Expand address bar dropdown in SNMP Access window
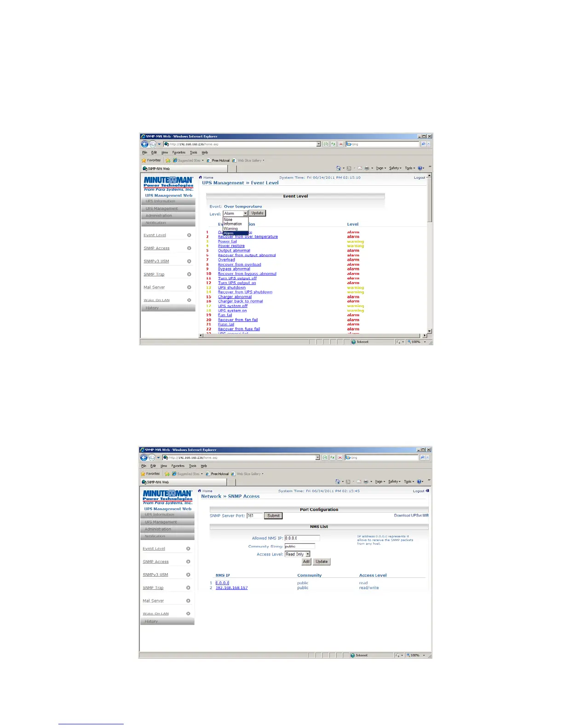 317,457
